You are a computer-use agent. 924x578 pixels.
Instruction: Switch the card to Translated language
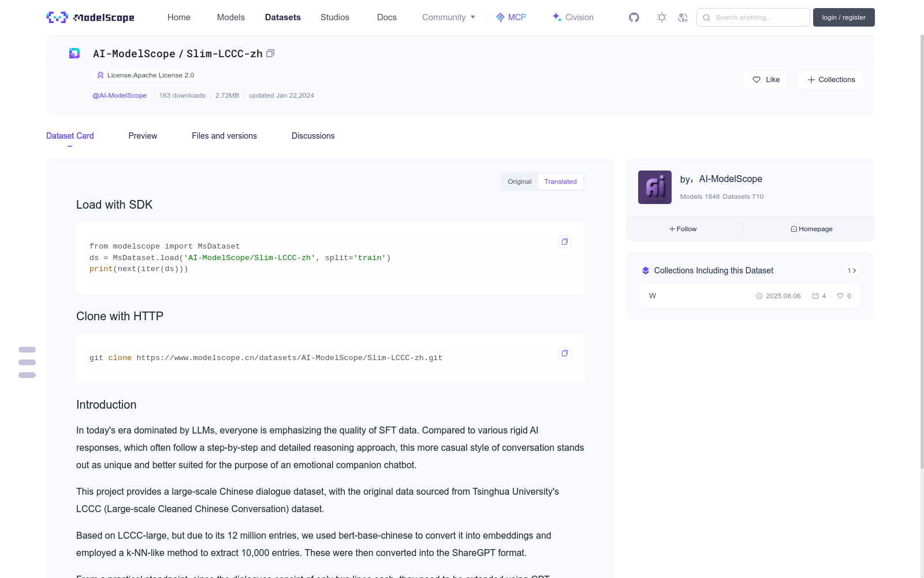(x=560, y=181)
